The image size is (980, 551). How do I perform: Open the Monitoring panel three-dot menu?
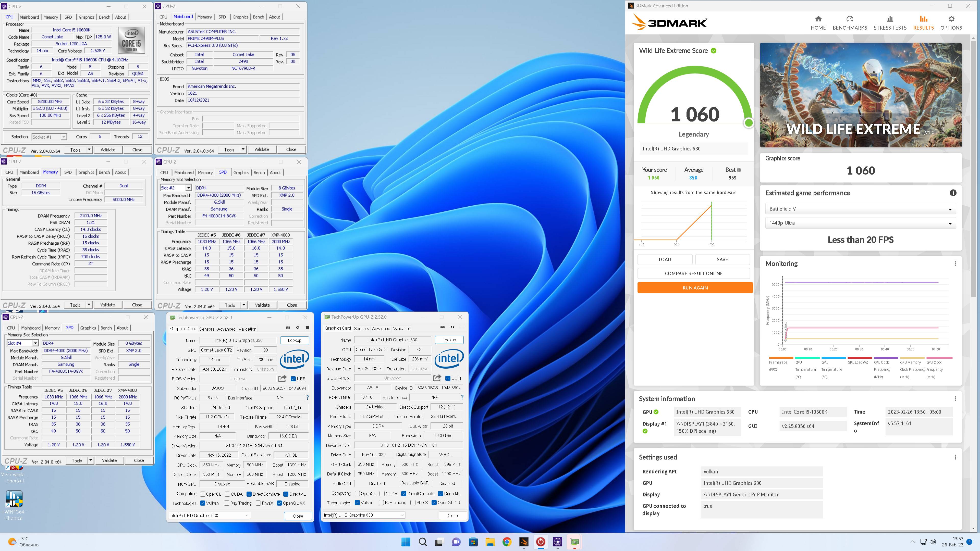point(955,264)
